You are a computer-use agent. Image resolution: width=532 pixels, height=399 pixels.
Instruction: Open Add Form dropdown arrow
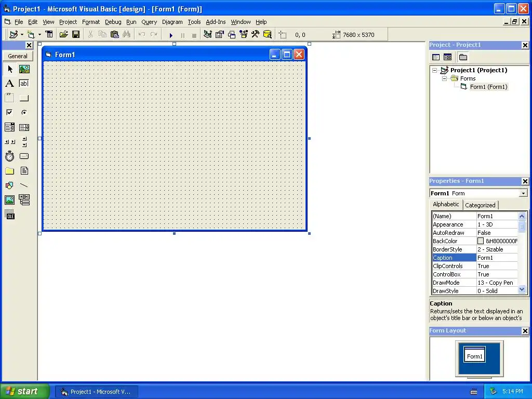click(x=39, y=34)
